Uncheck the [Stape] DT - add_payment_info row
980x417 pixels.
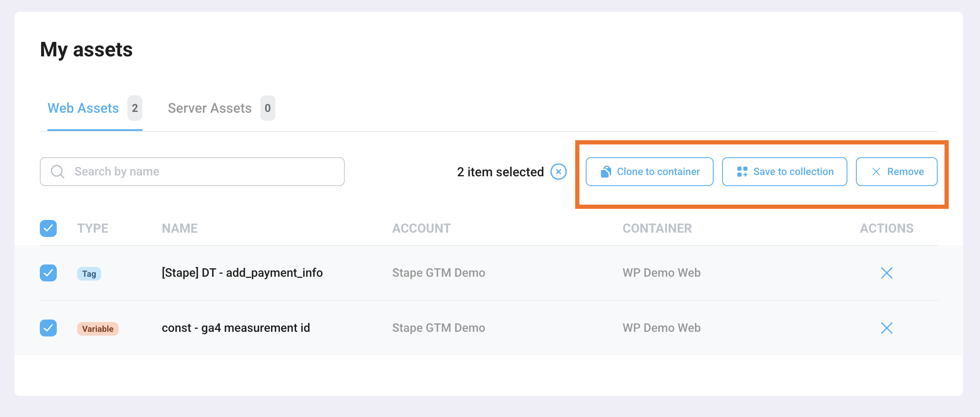pyautogui.click(x=48, y=273)
